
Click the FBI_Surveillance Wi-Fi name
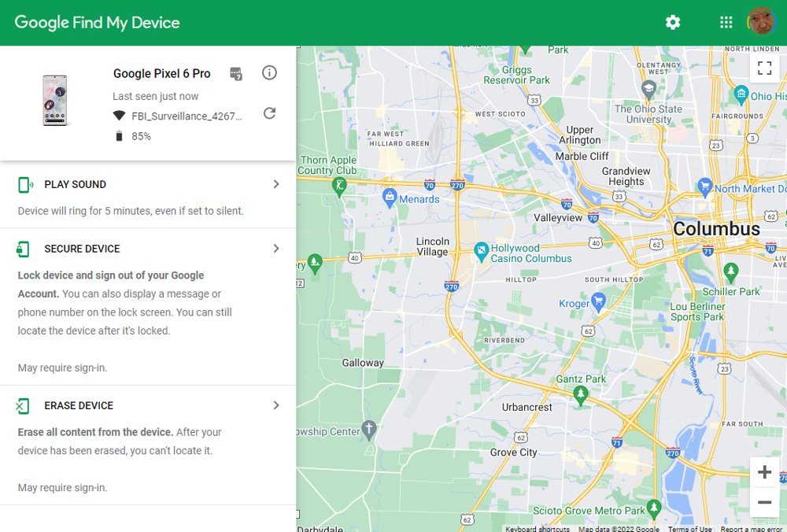(187, 116)
